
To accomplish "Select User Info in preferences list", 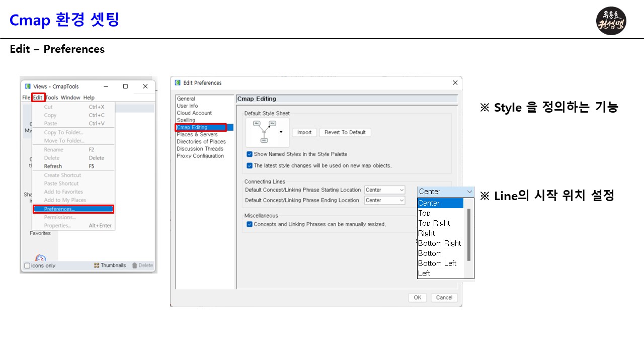I will [187, 106].
